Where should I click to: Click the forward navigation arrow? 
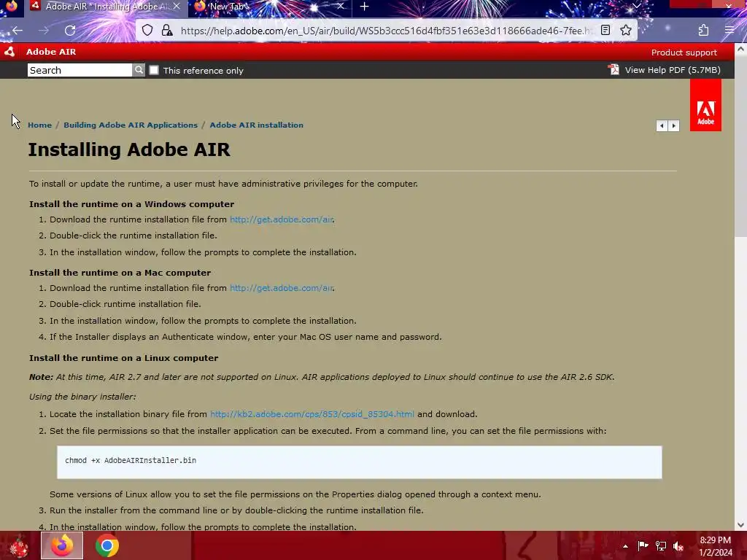coord(44,31)
